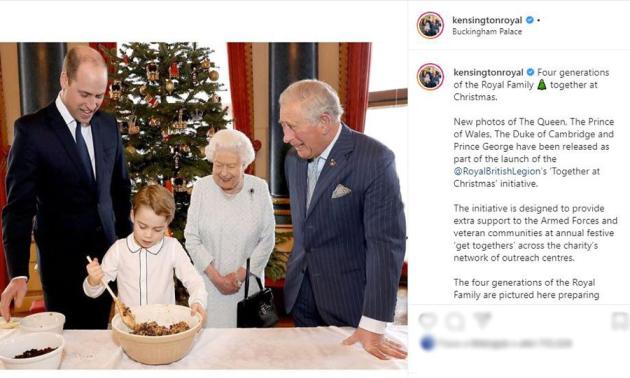
Task: Click the 'Four generations of the Royal Family' caption text
Action: [x=532, y=85]
